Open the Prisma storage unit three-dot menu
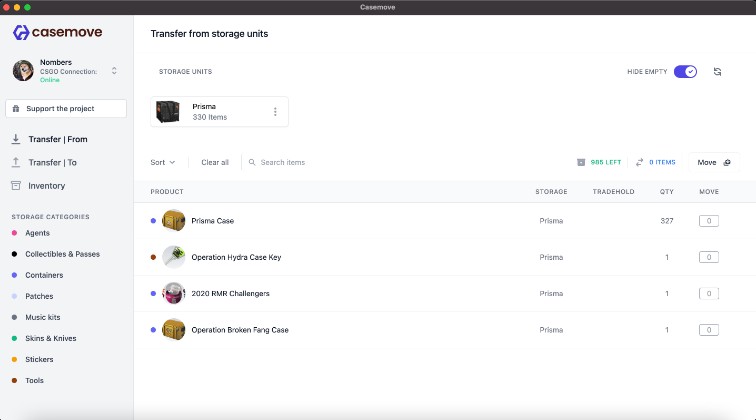 (275, 112)
